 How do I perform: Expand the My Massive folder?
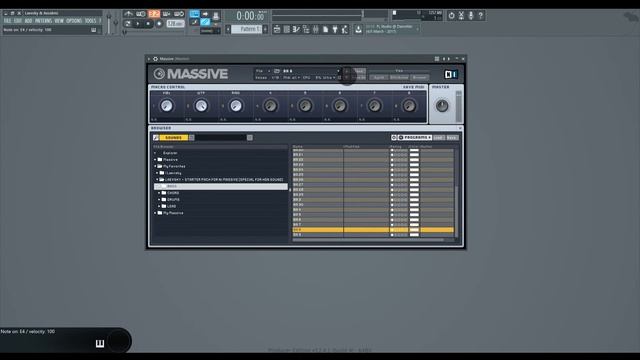[155, 213]
